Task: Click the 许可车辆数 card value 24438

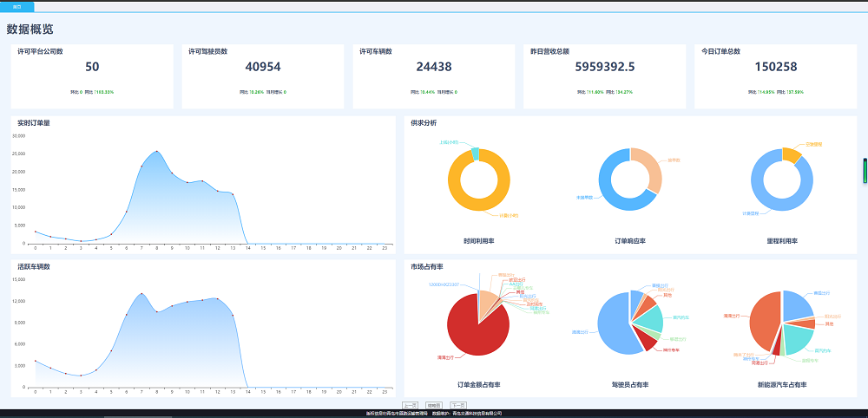Action: click(x=434, y=67)
